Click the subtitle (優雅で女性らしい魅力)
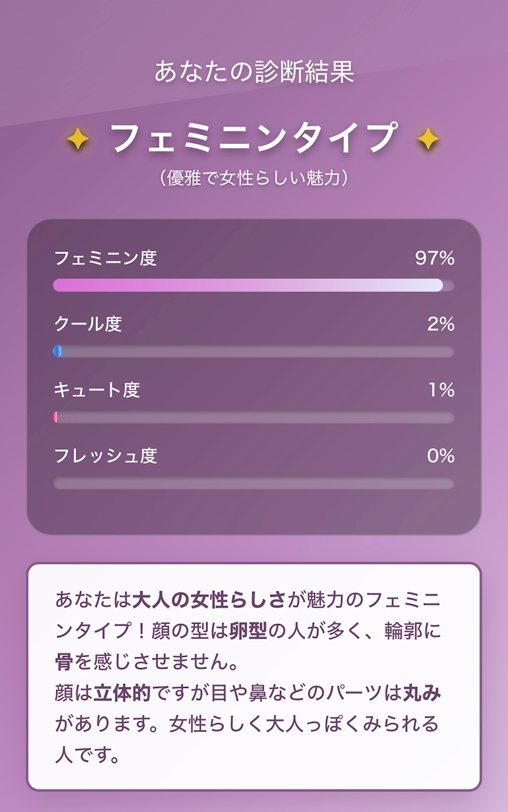Viewport: 508px width, 812px height. coord(254,178)
